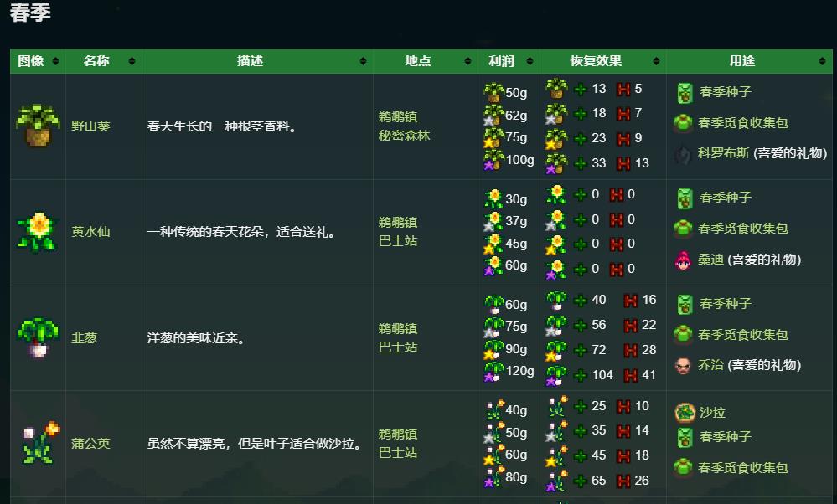Click gold quality 韭葱 icon beside 90g
This screenshot has height=504, width=837.
coord(493,349)
